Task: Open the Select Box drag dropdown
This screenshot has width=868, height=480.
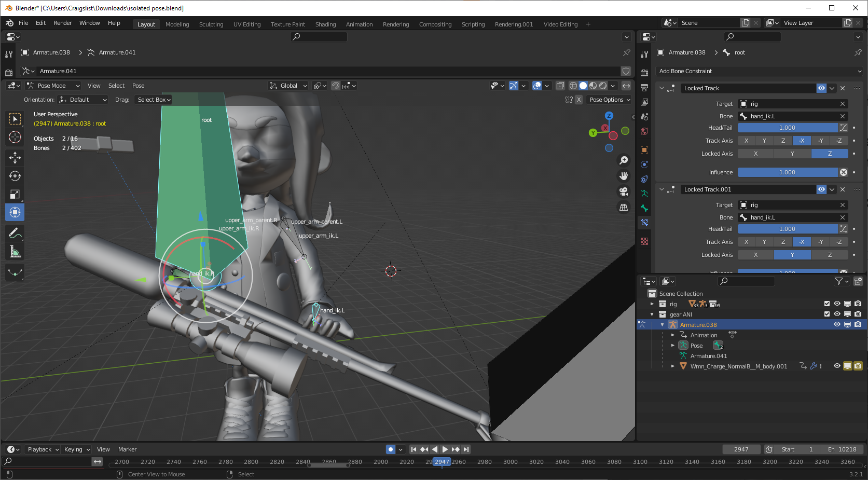Action: (x=154, y=100)
